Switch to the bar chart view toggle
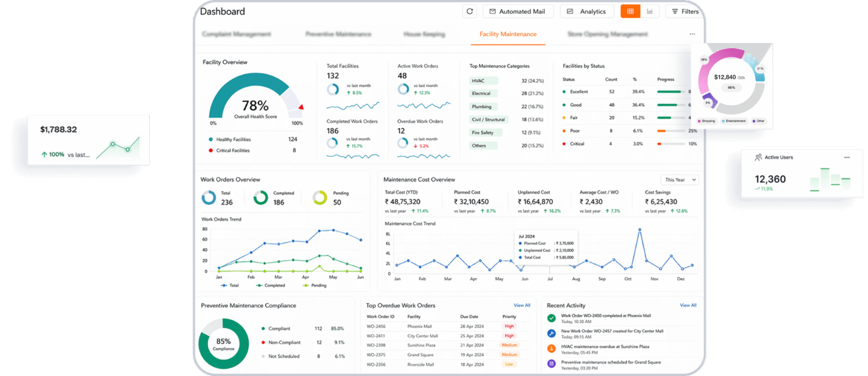 [x=650, y=11]
